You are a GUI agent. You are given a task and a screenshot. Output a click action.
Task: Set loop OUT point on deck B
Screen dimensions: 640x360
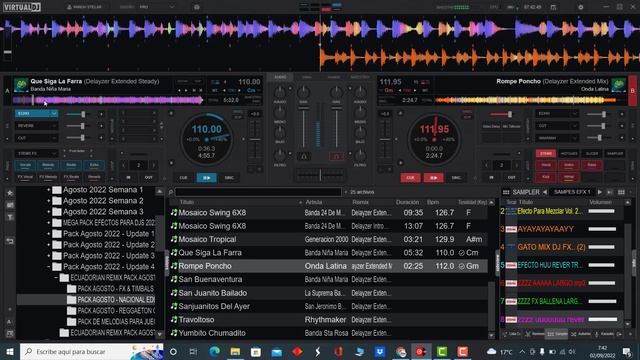511,178
